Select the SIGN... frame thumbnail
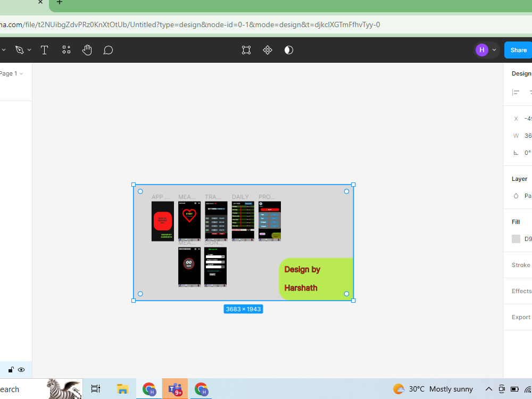The image size is (532, 399). (215, 267)
